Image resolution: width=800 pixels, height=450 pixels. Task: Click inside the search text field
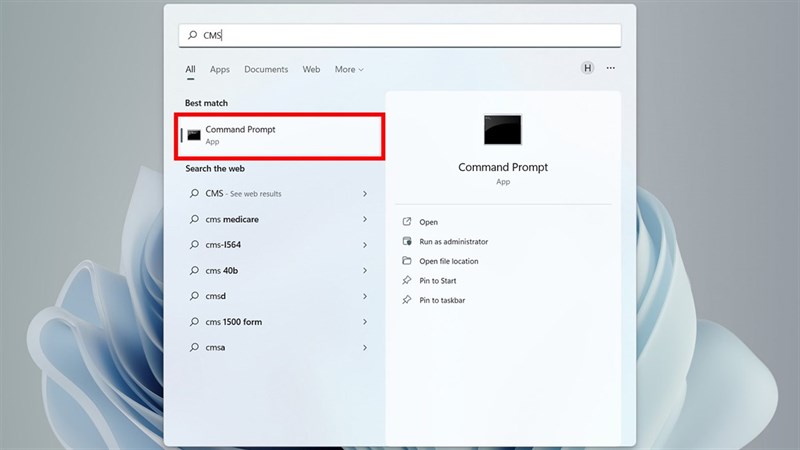click(x=400, y=35)
